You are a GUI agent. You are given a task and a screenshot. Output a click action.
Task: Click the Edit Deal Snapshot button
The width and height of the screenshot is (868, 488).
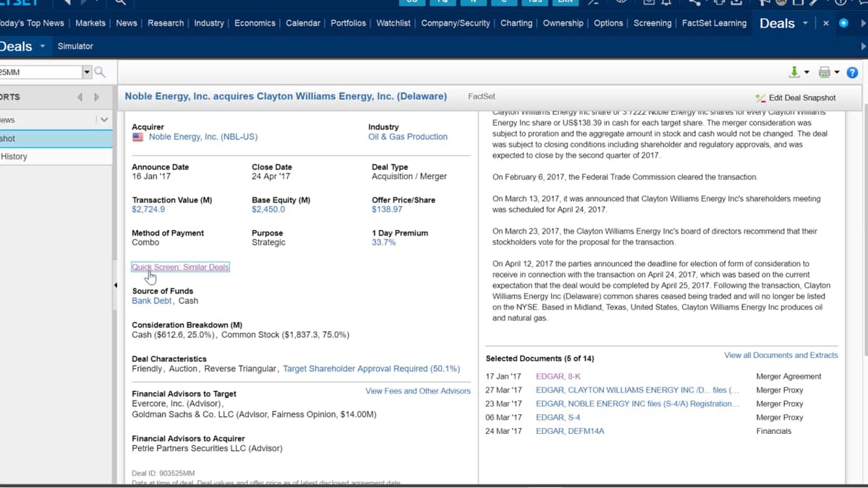795,98
